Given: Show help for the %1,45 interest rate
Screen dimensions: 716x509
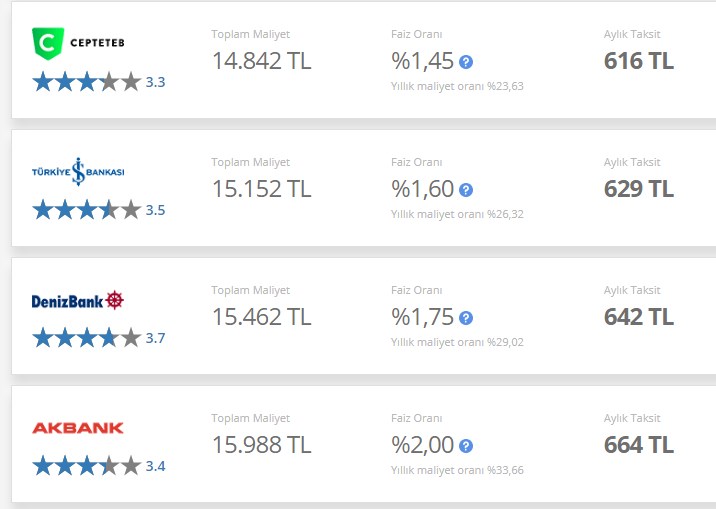Looking at the screenshot, I should [x=466, y=62].
